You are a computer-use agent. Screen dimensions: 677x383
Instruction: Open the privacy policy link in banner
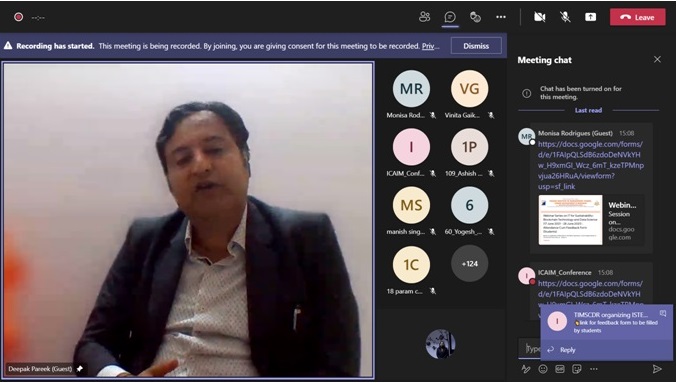click(430, 46)
